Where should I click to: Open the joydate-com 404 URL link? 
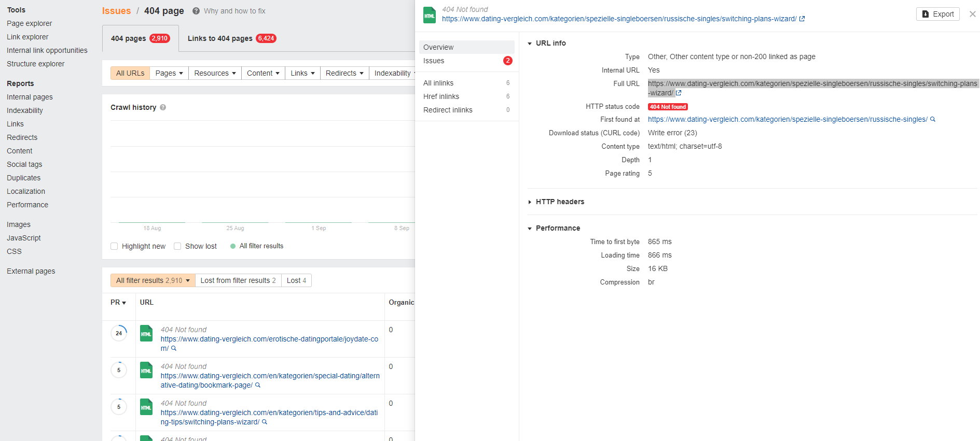(269, 344)
